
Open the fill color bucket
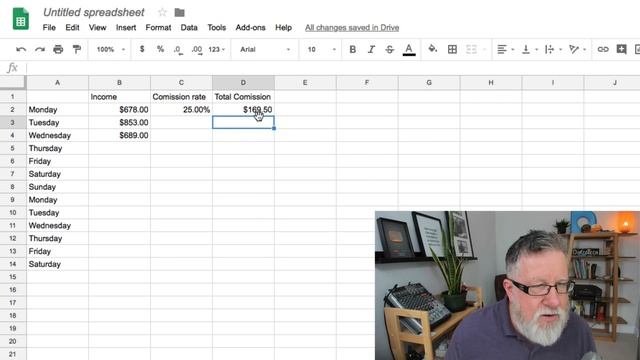coord(432,49)
